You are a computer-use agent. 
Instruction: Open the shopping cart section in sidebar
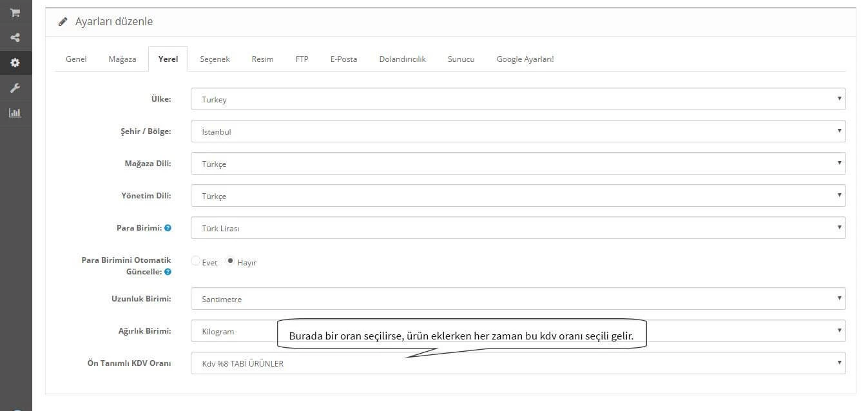pyautogui.click(x=15, y=12)
